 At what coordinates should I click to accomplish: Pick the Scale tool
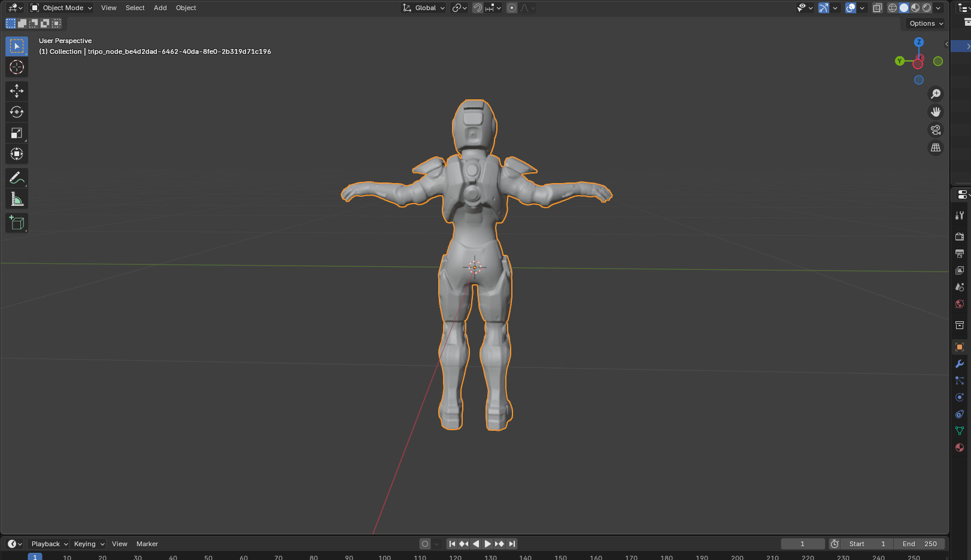17,133
